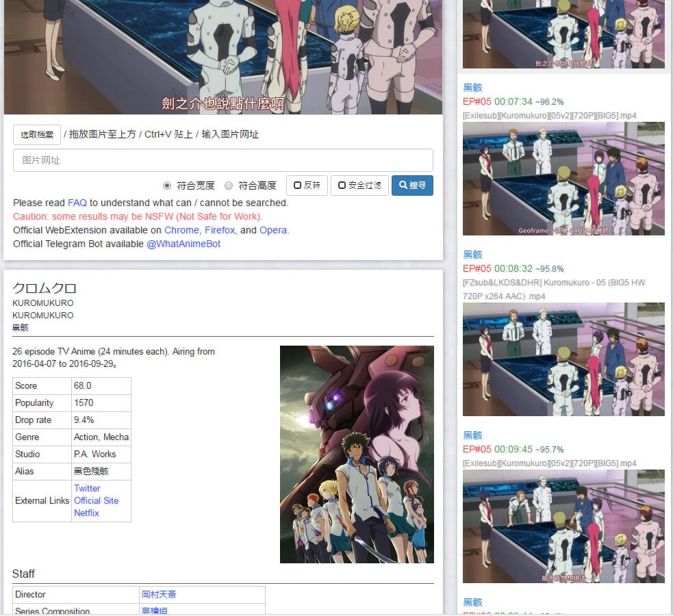Screen dimensions: 673x616
Task: Click the Series Composition staff name link
Action: click(155, 611)
